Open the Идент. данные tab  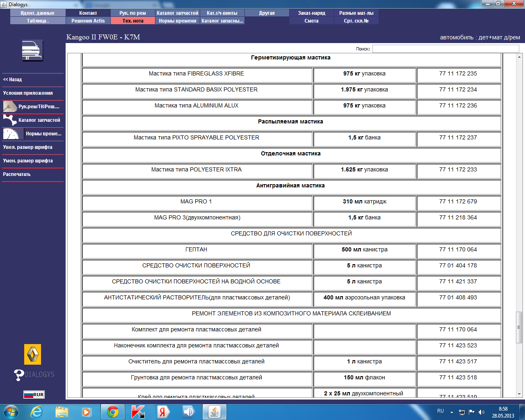(38, 13)
